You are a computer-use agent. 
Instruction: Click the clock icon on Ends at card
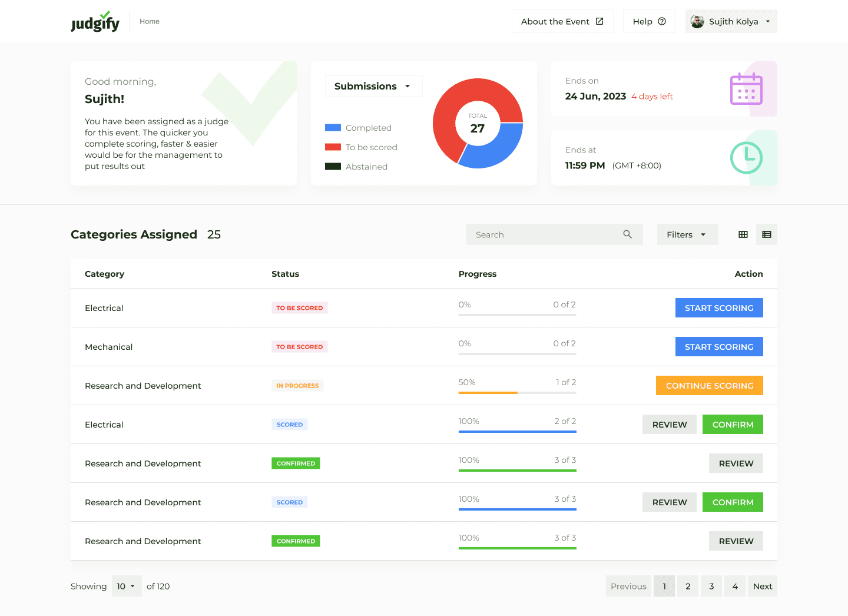click(746, 158)
